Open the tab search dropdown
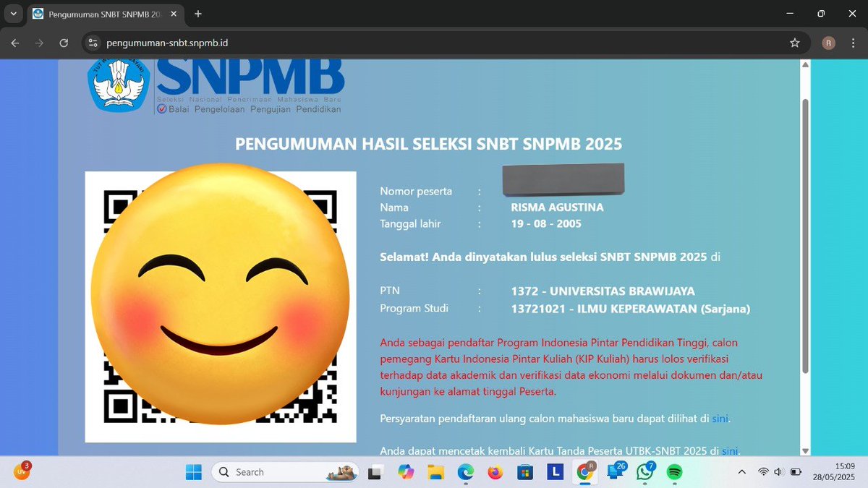The height and width of the screenshot is (488, 868). (x=13, y=14)
